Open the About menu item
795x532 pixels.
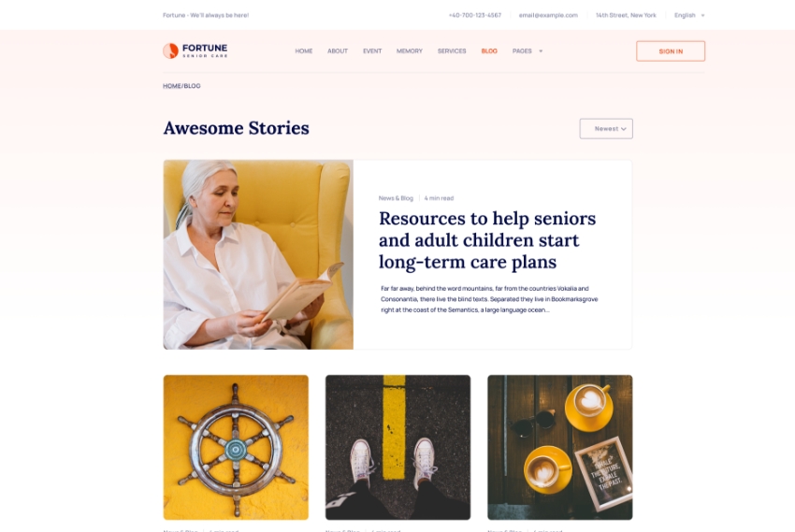point(338,51)
